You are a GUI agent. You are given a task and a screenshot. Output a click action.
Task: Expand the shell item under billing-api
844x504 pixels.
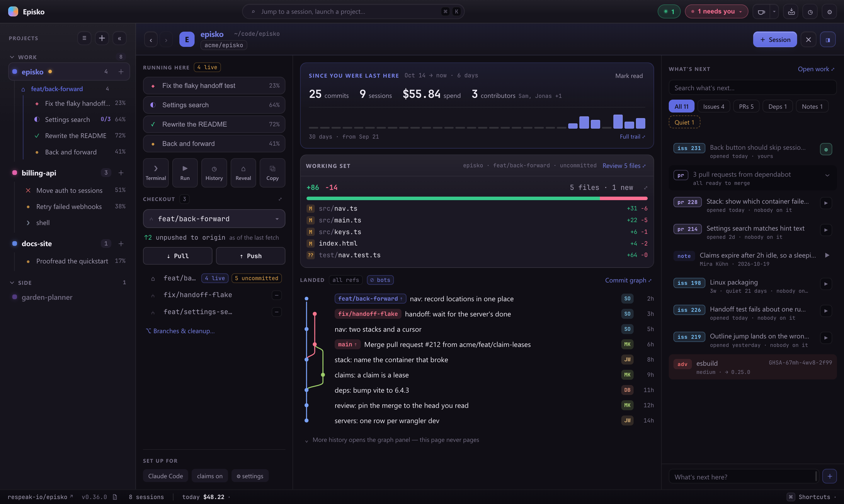(28, 223)
